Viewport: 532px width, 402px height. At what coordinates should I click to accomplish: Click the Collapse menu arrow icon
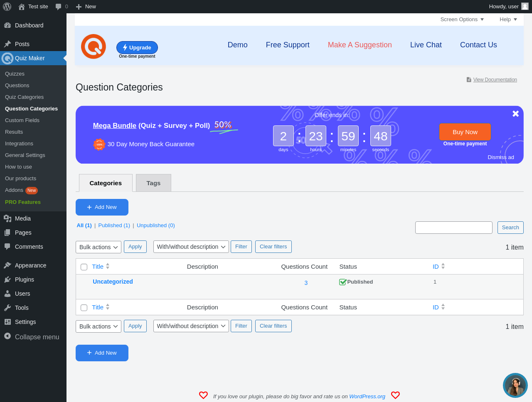[7, 336]
